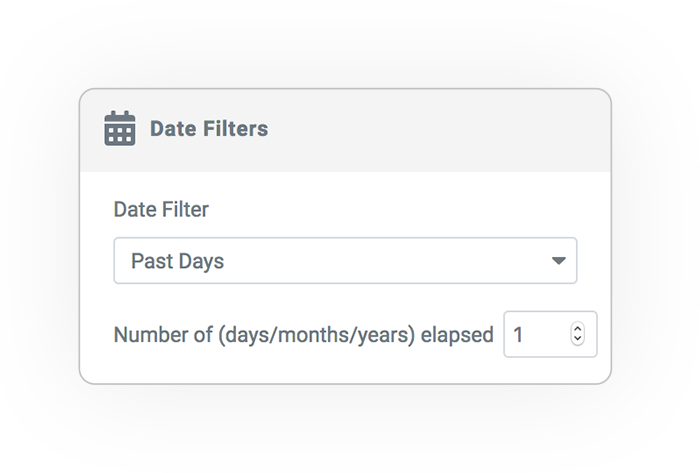
Task: Increase elapsed number with the up arrow
Action: tap(578, 329)
